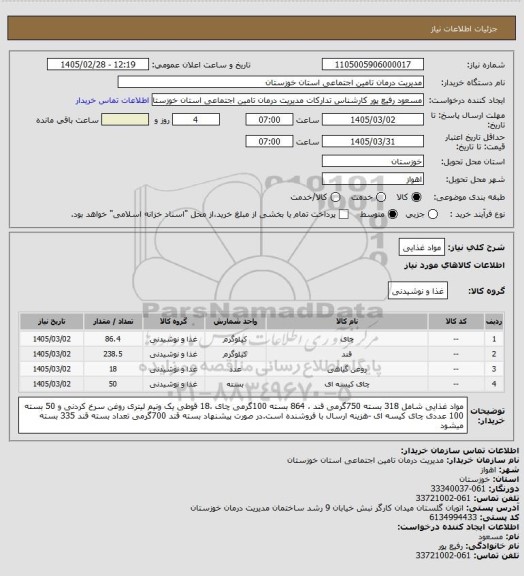Click the روغن گیاهی item name in row 3
524x576 pixels.
[x=347, y=369]
